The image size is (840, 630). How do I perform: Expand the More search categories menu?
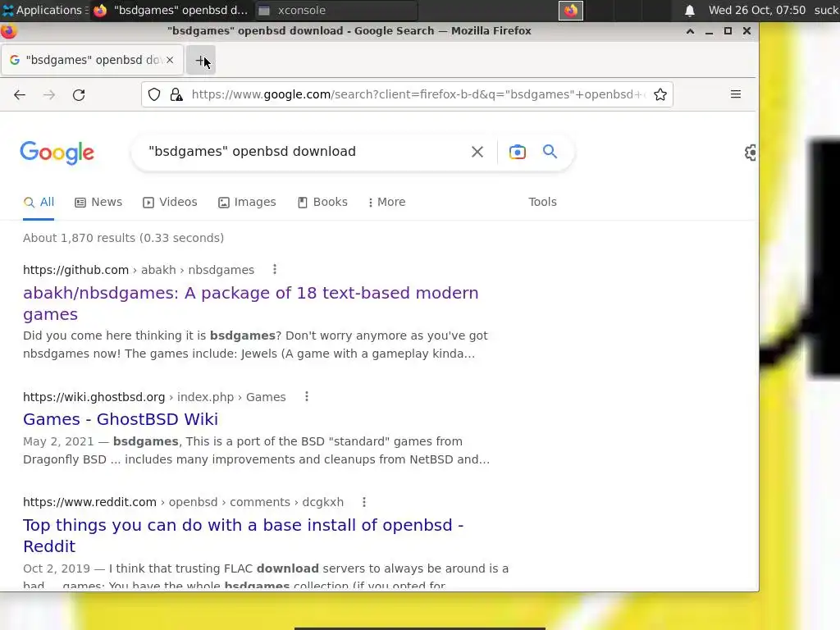(387, 202)
